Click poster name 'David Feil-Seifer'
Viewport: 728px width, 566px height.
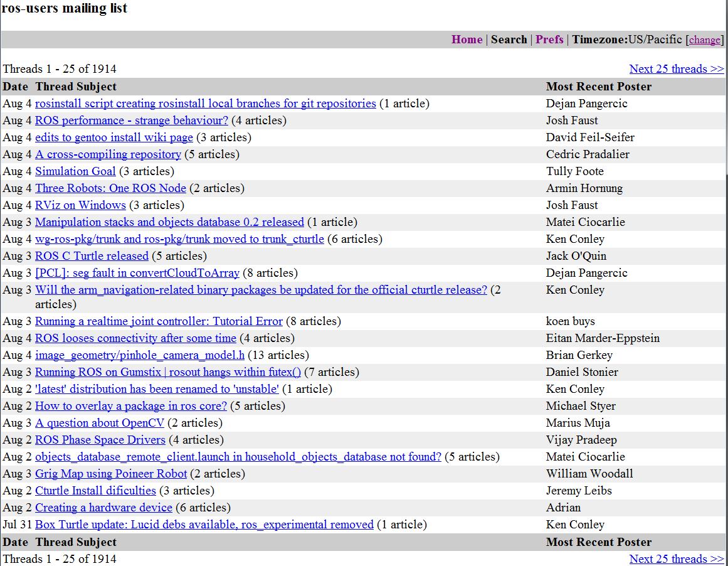590,137
